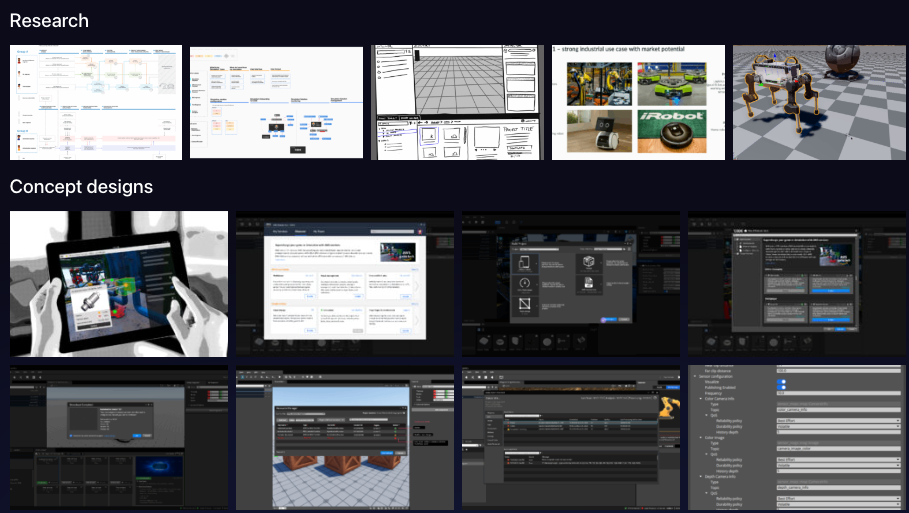909x513 pixels.
Task: Click the Research section heading
Action: click(x=49, y=21)
